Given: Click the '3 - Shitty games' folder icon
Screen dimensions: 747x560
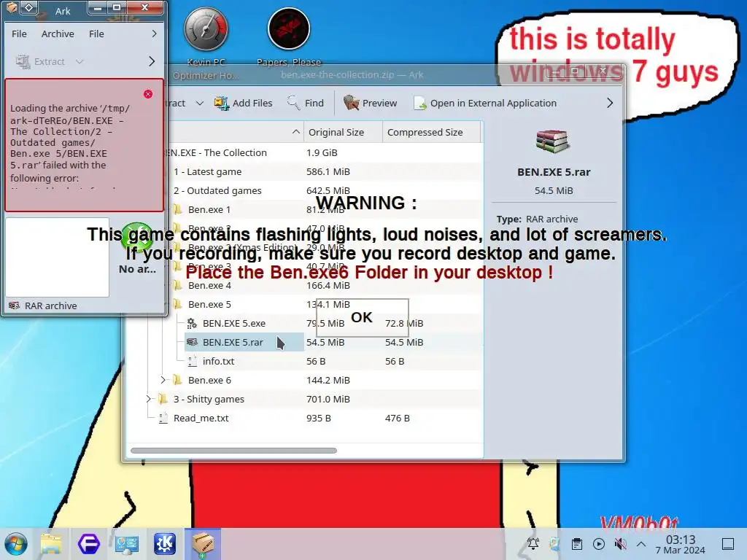Looking at the screenshot, I should [163, 399].
